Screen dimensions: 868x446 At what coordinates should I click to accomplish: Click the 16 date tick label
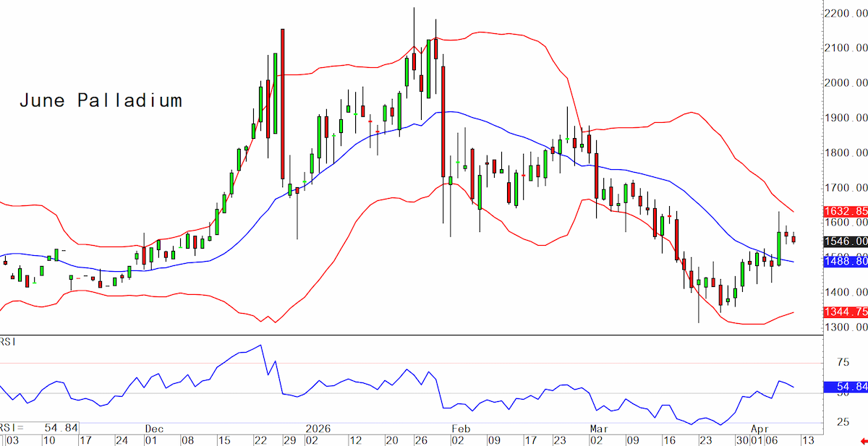(x=668, y=440)
